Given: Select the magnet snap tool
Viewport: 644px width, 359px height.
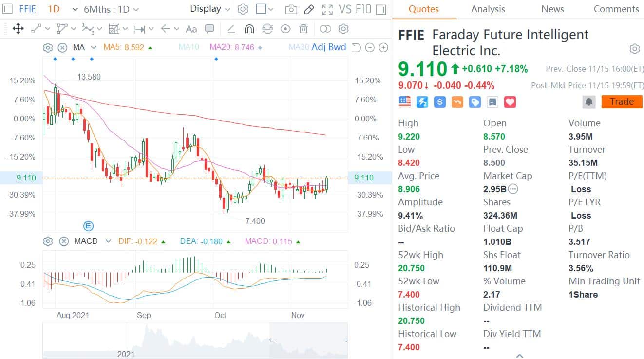Looking at the screenshot, I should [249, 29].
